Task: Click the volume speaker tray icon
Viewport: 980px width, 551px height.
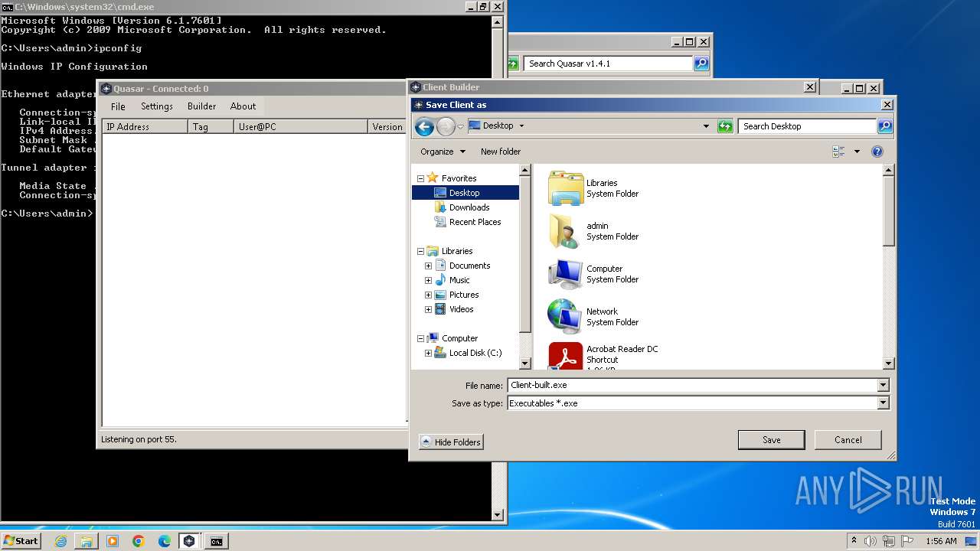Action: [x=871, y=541]
